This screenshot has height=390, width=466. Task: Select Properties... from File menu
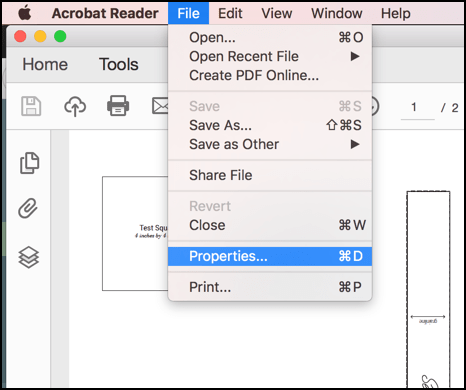[270, 256]
